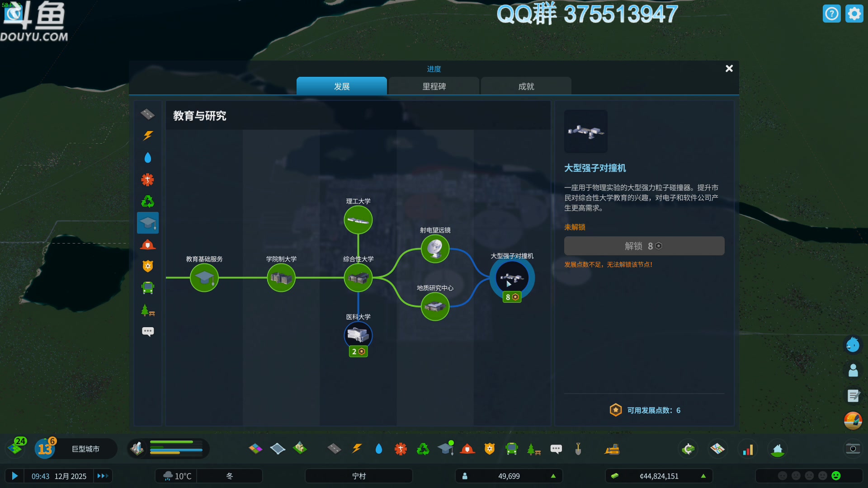Viewport: 868px width, 488px height.
Task: Open the transportation bus category icon
Action: pos(148,288)
